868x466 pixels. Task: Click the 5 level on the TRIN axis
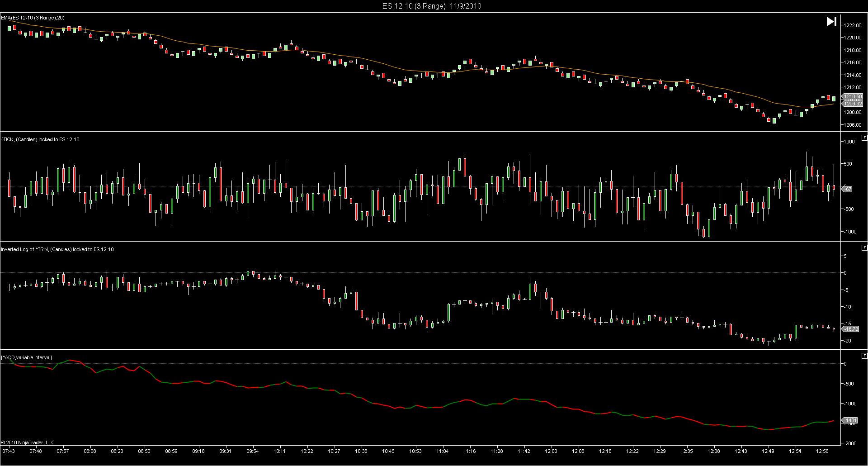click(x=845, y=256)
